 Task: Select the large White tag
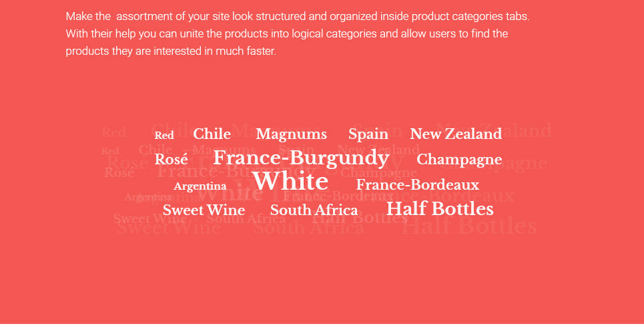tap(290, 182)
